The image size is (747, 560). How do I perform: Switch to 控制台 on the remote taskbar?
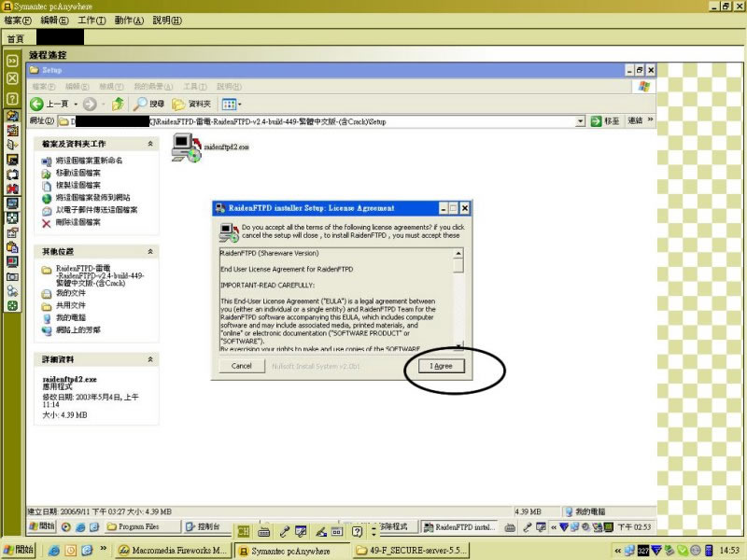[x=207, y=526]
